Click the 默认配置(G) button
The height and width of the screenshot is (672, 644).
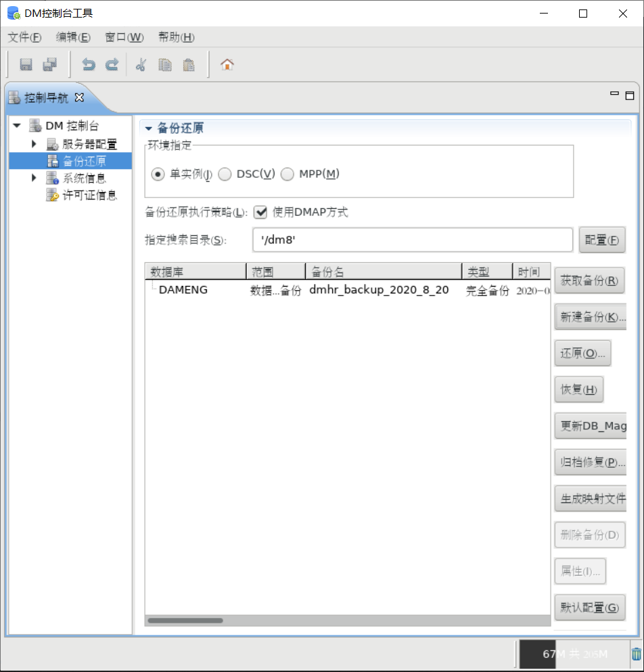point(590,608)
